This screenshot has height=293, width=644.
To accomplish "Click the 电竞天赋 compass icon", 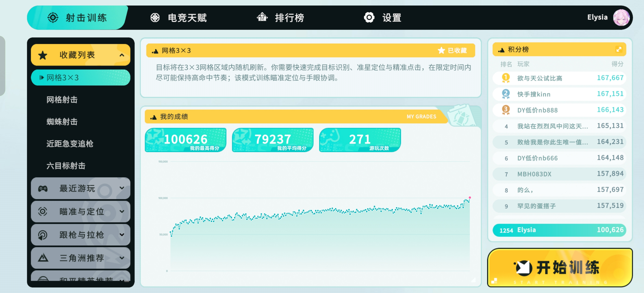I will [x=155, y=18].
